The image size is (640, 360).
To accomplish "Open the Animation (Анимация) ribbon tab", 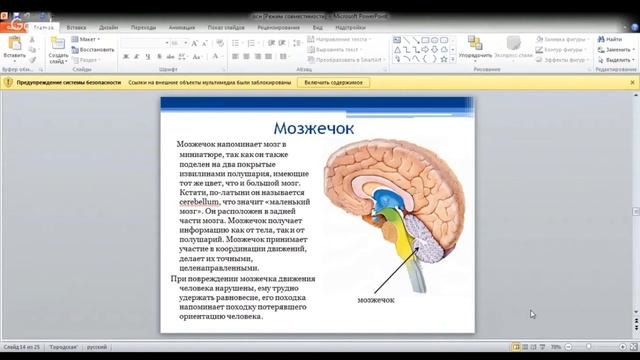I will pyautogui.click(x=182, y=27).
